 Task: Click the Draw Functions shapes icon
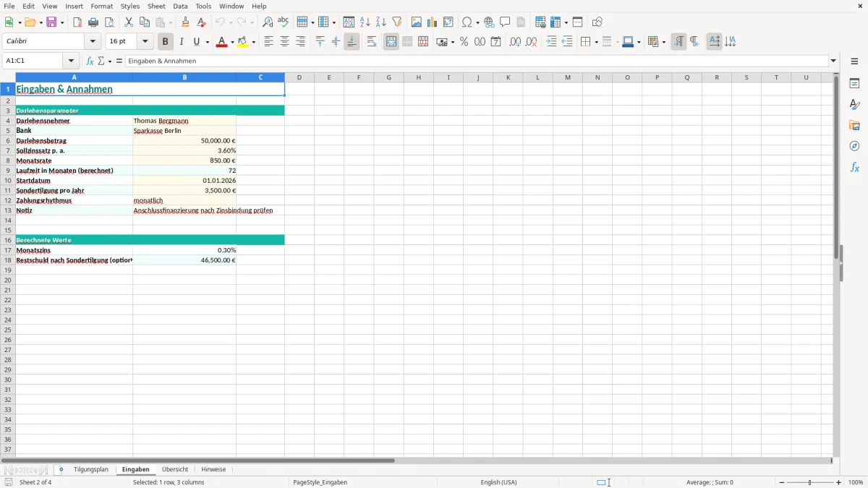point(597,22)
